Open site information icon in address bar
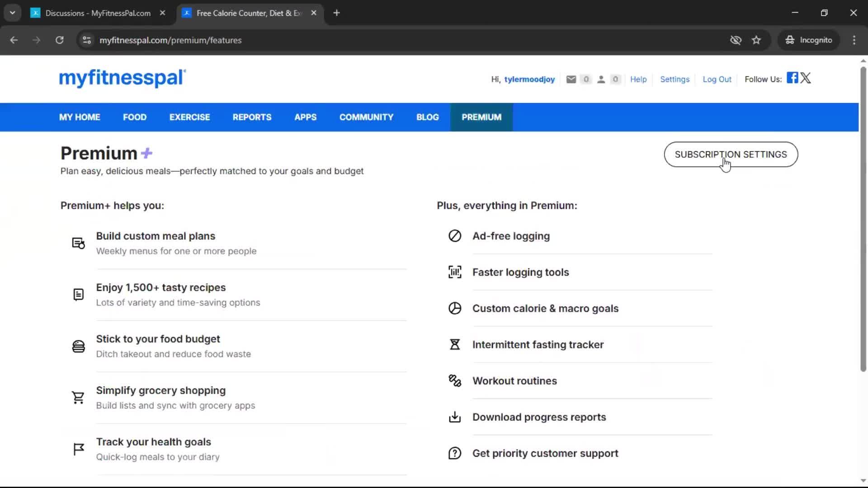The height and width of the screenshot is (488, 868). (x=87, y=40)
